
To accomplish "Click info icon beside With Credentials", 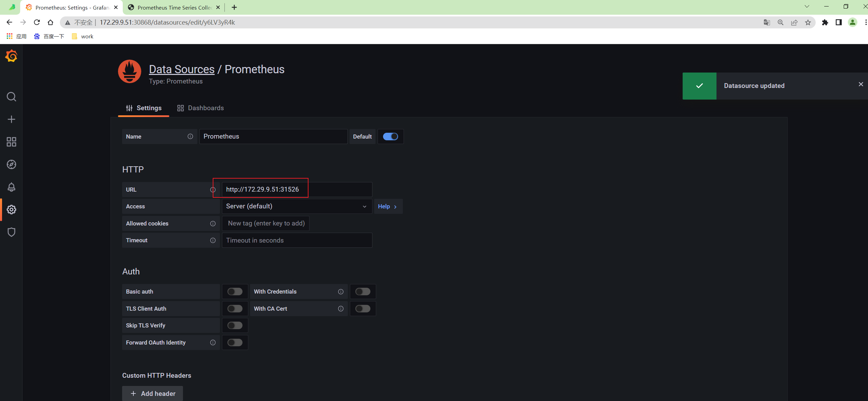I will [341, 292].
